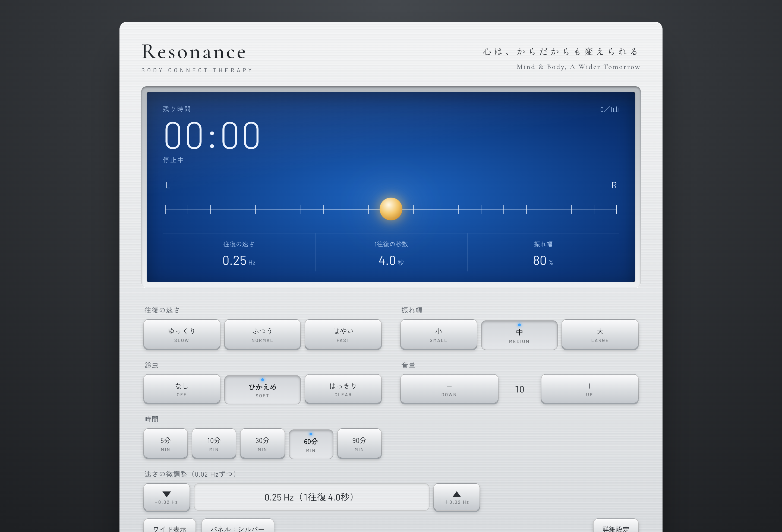This screenshot has height=532, width=782.
Task: Turn off bell cricket with なし OFF
Action: (x=182, y=389)
